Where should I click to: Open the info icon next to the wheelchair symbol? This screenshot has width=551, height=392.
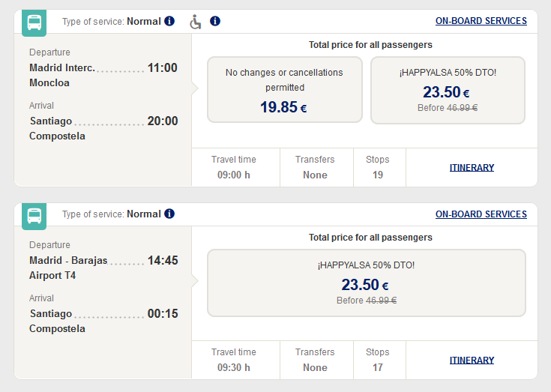click(215, 21)
